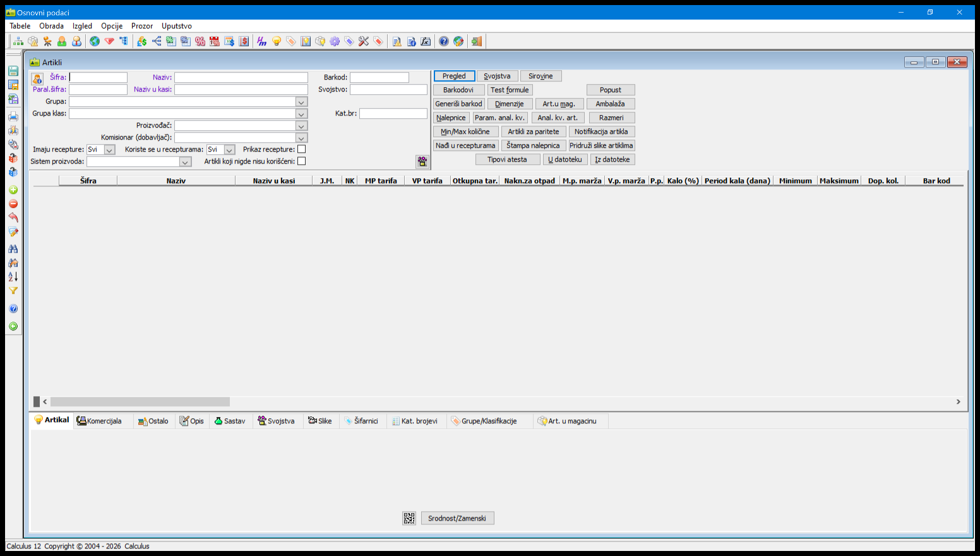Click the red minus delete record icon

point(13,204)
